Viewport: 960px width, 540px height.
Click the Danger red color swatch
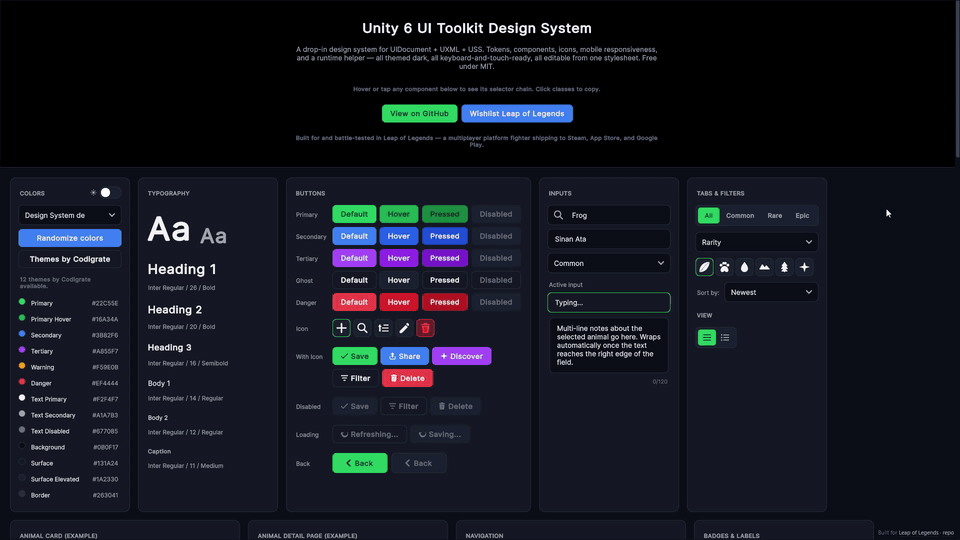[22, 381]
